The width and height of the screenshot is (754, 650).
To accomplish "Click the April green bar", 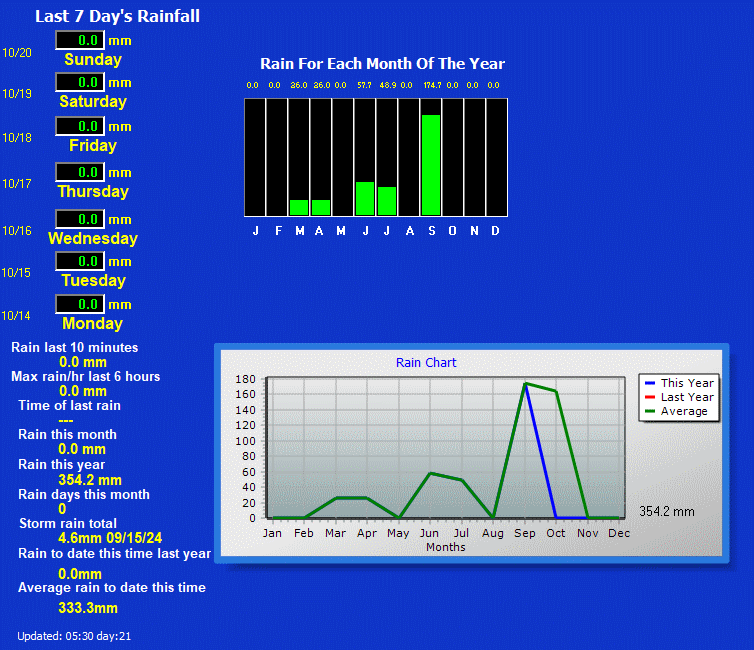I will 321,207.
